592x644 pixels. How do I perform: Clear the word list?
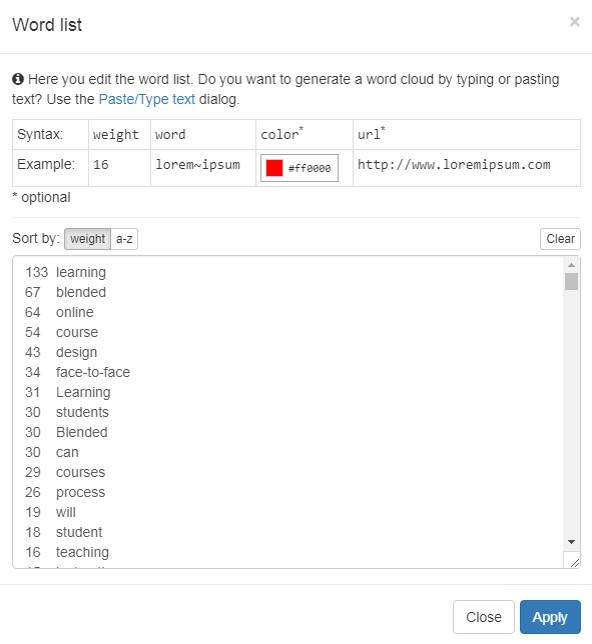560,239
